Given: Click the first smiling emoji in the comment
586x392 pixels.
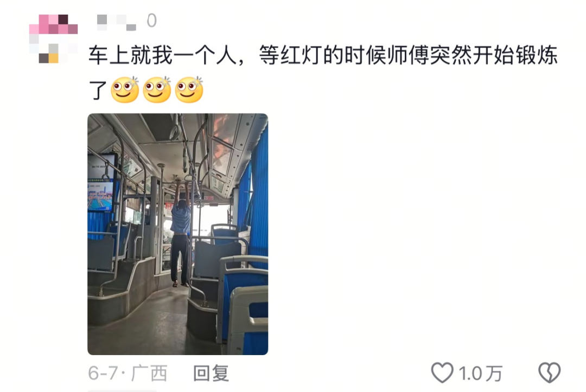Looking at the screenshot, I should (x=125, y=89).
